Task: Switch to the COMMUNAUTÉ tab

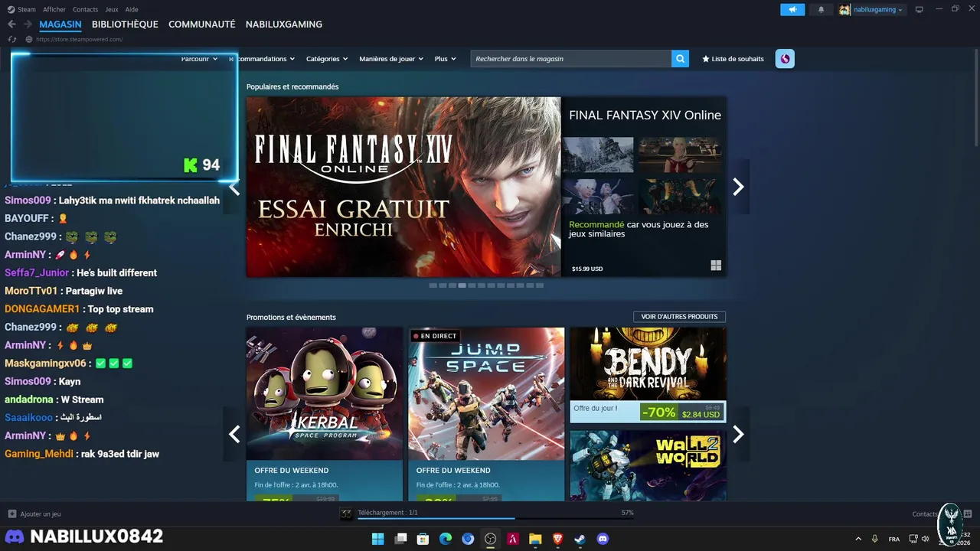Action: point(202,24)
